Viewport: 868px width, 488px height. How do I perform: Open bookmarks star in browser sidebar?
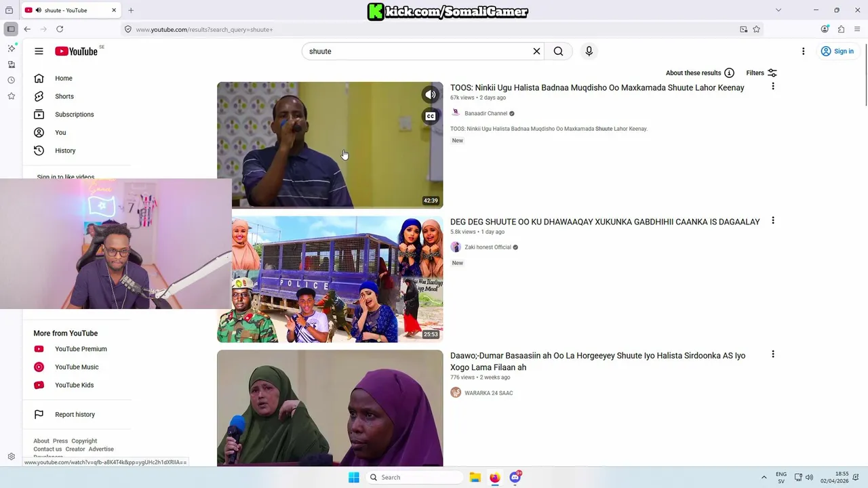(11, 96)
